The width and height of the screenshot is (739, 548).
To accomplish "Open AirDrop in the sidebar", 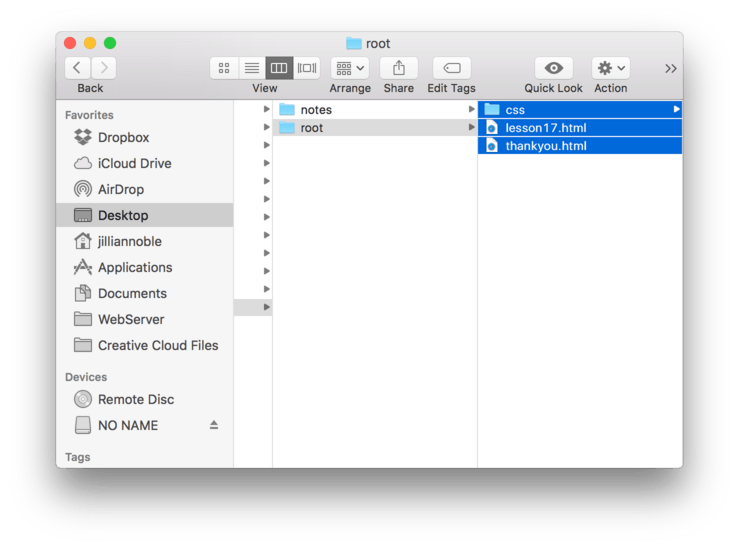I will tap(145, 189).
